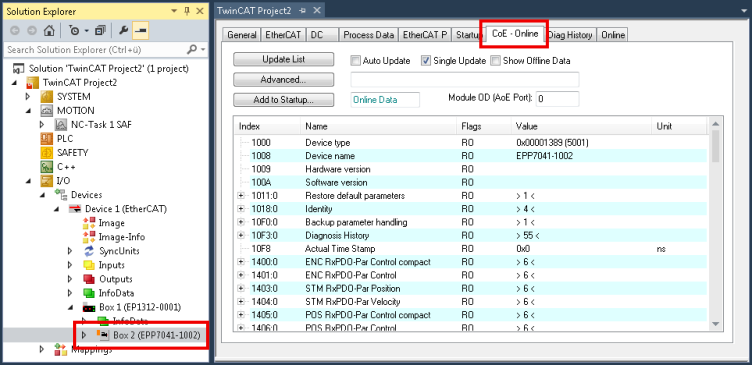This screenshot has height=365, width=752.
Task: Collapse the MOTION tree node
Action: point(27,111)
